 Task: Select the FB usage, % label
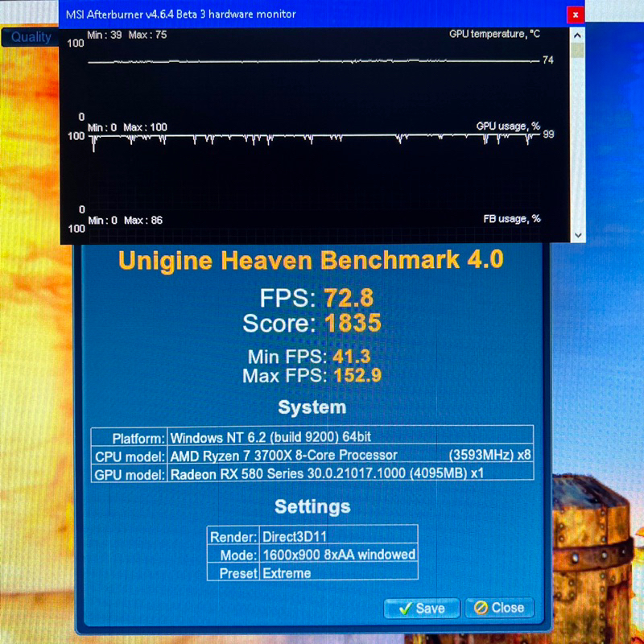click(x=511, y=219)
